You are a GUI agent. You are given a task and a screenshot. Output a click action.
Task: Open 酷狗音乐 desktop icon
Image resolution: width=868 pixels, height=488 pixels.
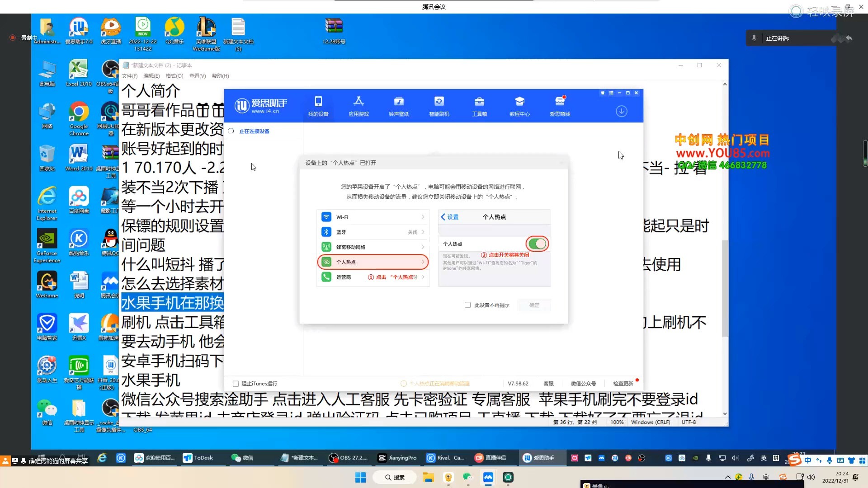(x=79, y=242)
